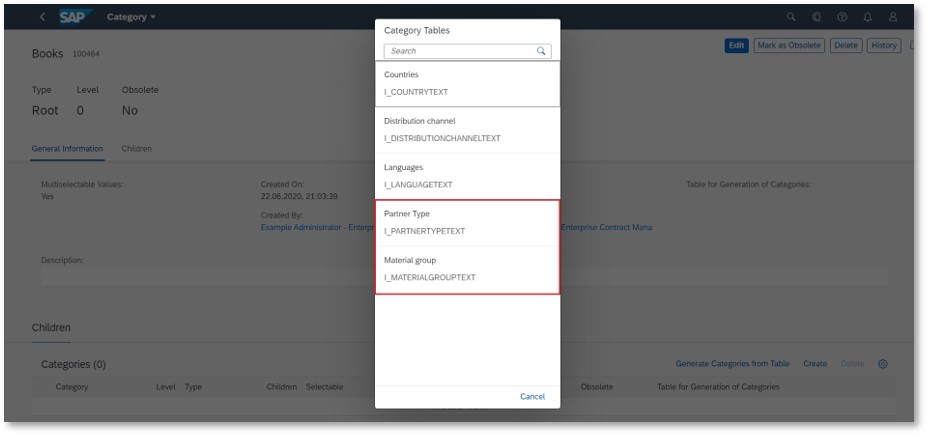Open the notifications bell
Image resolution: width=927 pixels, height=435 pixels.
pyautogui.click(x=867, y=17)
